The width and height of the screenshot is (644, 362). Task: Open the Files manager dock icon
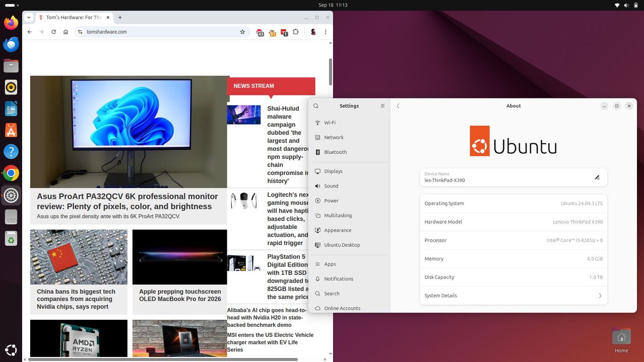pos(11,66)
